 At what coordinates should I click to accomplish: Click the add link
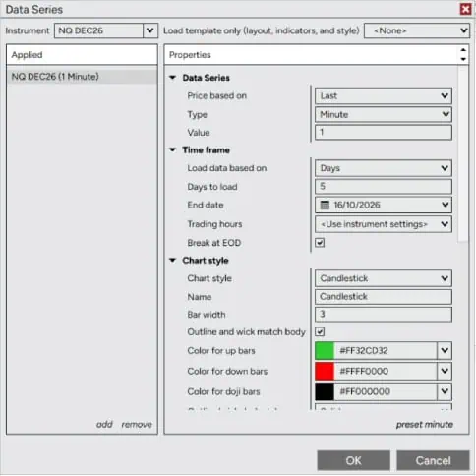[x=104, y=424]
